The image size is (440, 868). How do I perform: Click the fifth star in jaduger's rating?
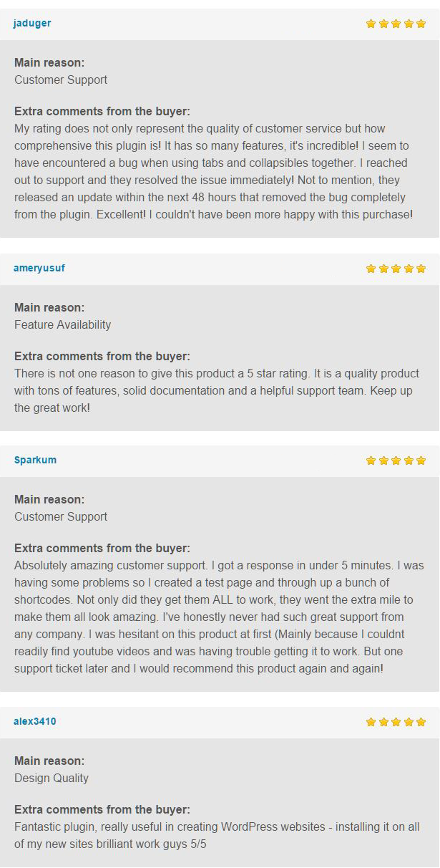coord(421,24)
